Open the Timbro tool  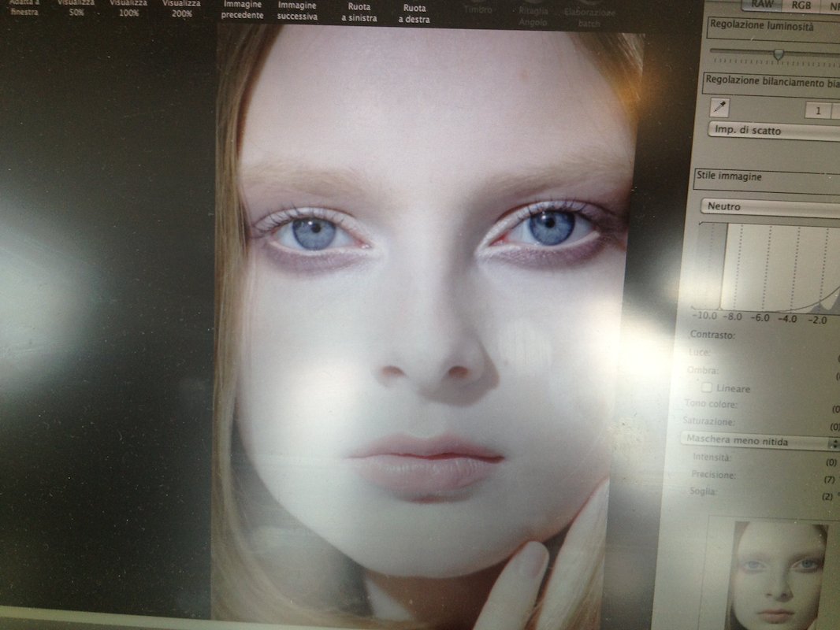(478, 9)
